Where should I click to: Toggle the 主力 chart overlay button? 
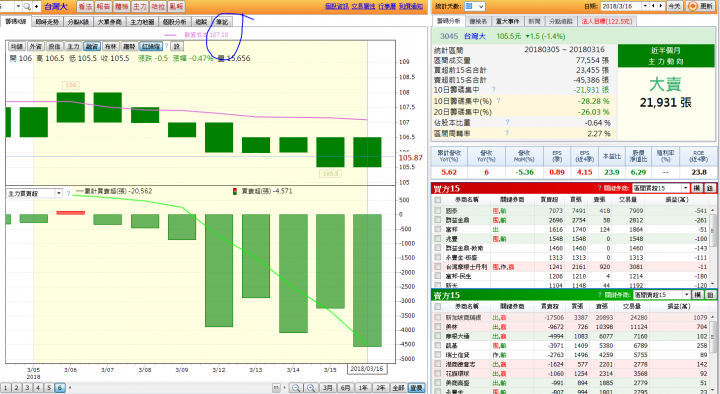73,46
